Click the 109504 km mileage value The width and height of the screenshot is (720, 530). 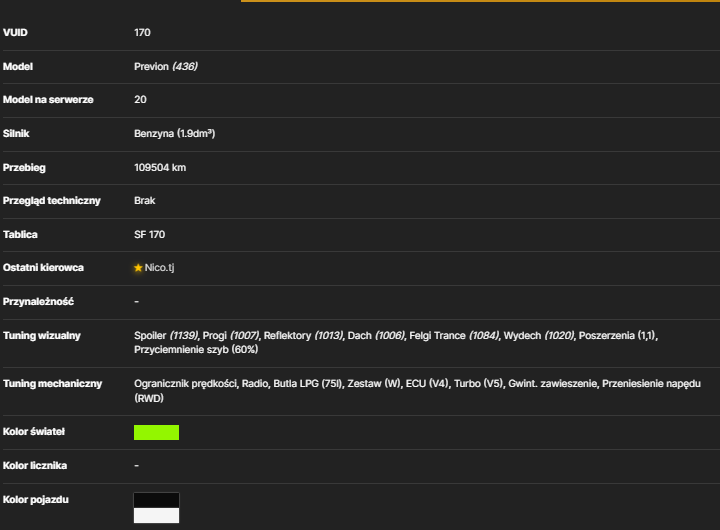pos(160,168)
